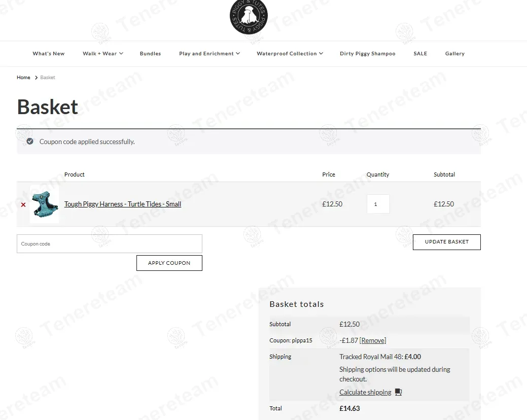This screenshot has height=420, width=527.
Task: Open the Gallery page
Action: 455,53
